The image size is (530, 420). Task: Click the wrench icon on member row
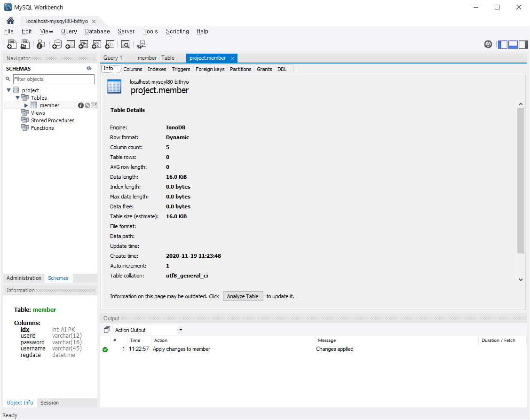coord(87,105)
